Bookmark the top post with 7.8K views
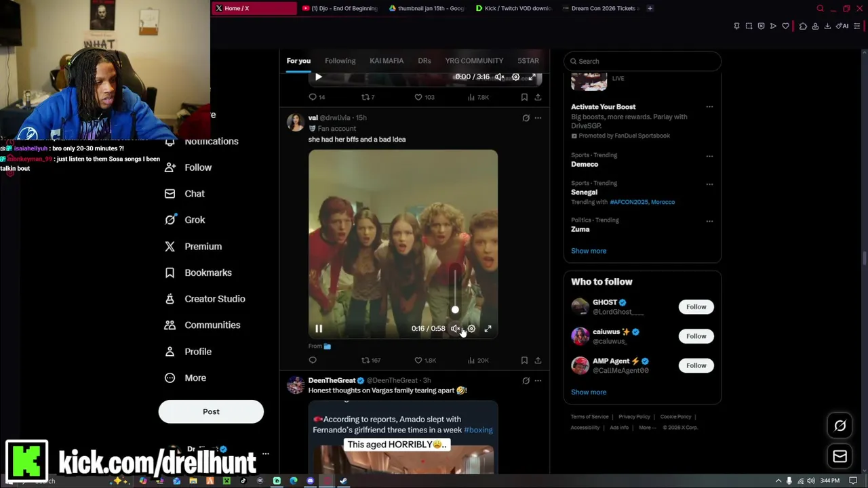Screen dimensions: 868x488 coord(524,97)
